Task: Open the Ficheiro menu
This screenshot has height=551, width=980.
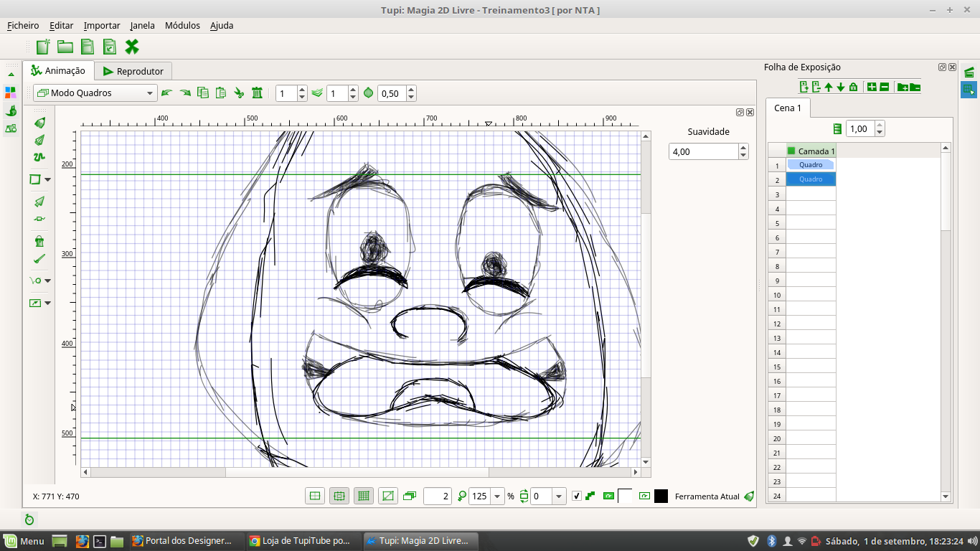Action: pyautogui.click(x=23, y=25)
